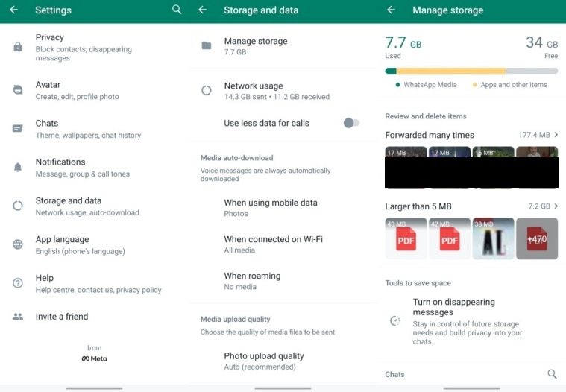
Task: Click the storage usage bar
Action: coord(471,71)
